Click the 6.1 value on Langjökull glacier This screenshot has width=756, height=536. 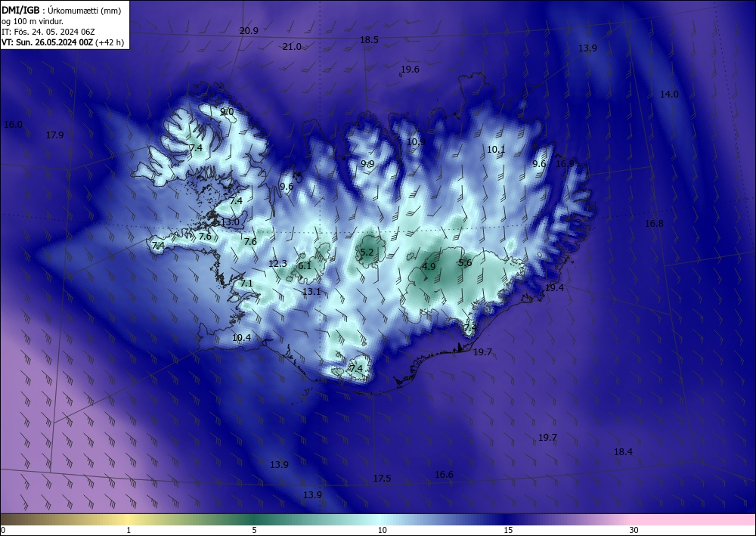[x=304, y=266]
